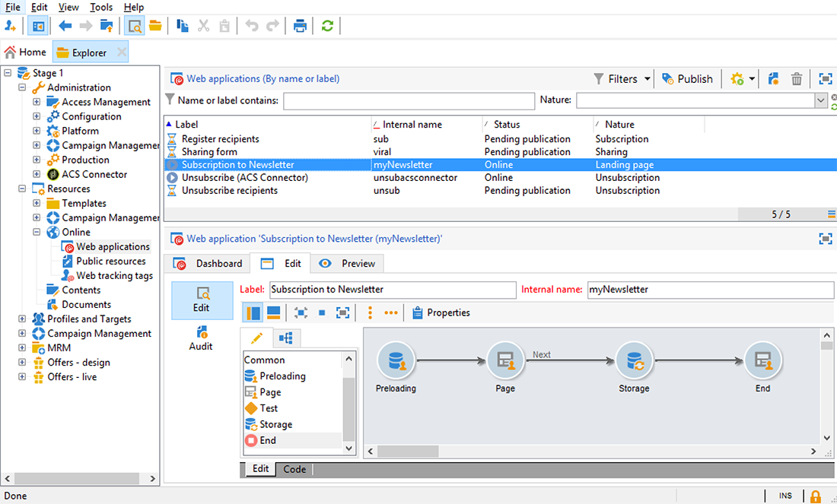
Task: Click the Publish button
Action: click(x=687, y=79)
